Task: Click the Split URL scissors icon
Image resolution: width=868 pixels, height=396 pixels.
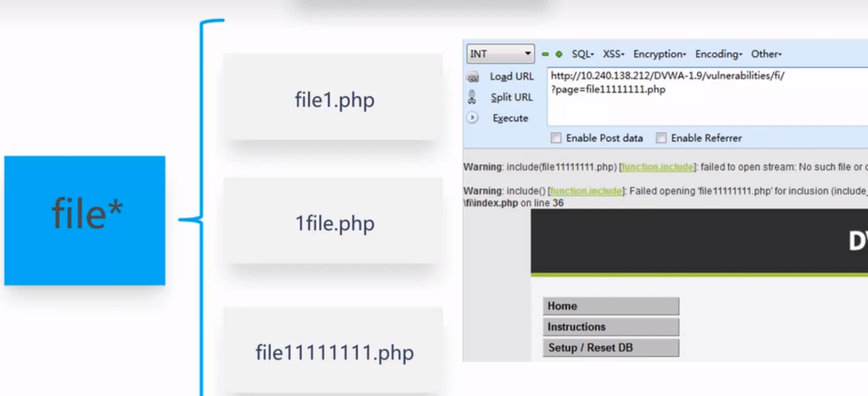Action: point(472,97)
